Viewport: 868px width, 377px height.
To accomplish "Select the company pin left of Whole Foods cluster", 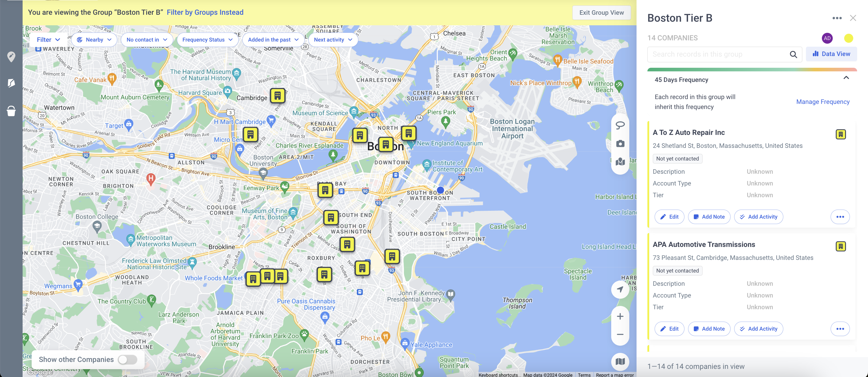I will [253, 279].
